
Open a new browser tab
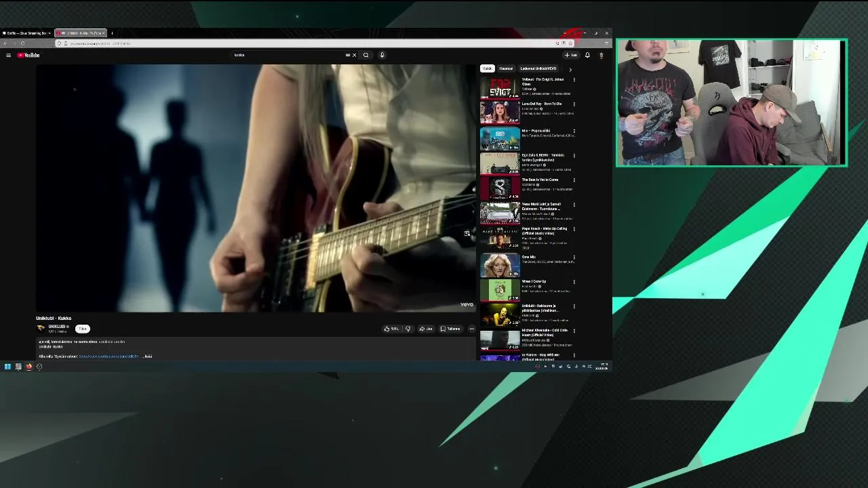pyautogui.click(x=112, y=33)
